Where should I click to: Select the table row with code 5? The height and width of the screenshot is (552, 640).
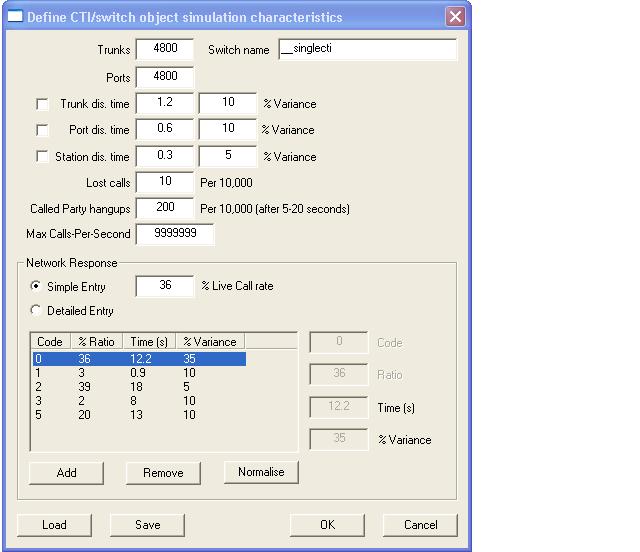coord(139,415)
